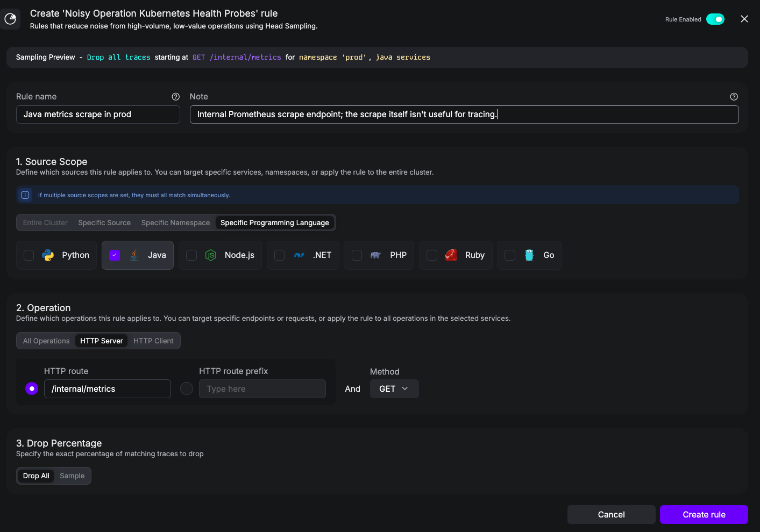Check the Node.js checkbox
Viewport: 760px width, 532px height.
191,255
